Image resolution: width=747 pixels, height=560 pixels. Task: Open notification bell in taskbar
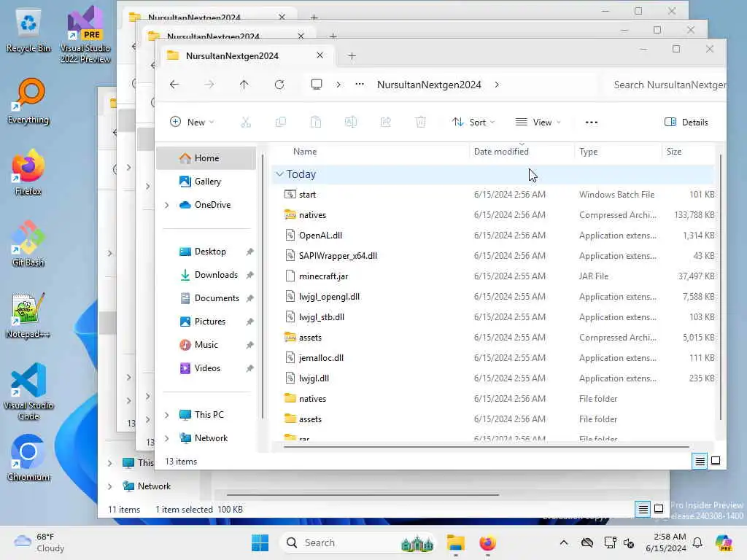point(697,542)
